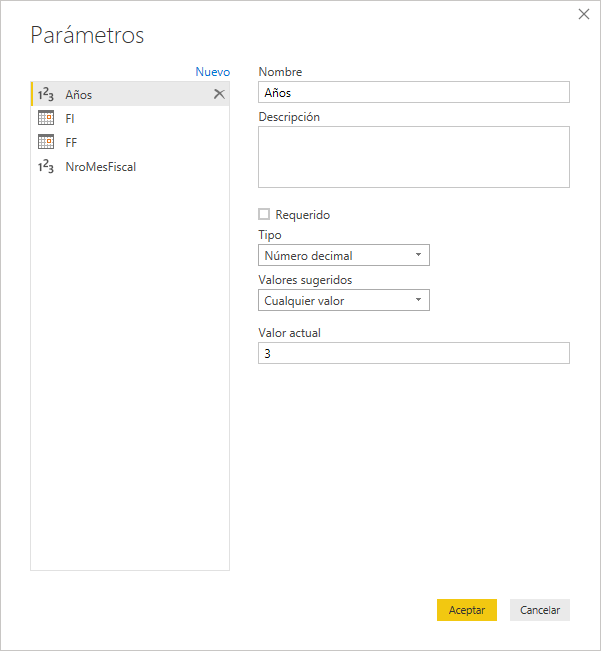This screenshot has height=651, width=601.
Task: Click the arrow on the Cualquier valor dropdown
Action: [418, 300]
